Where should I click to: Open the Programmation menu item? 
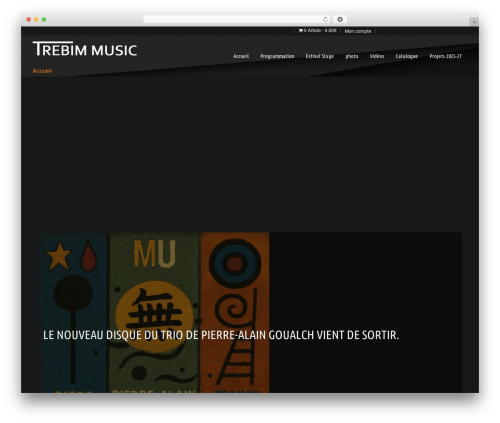[277, 56]
